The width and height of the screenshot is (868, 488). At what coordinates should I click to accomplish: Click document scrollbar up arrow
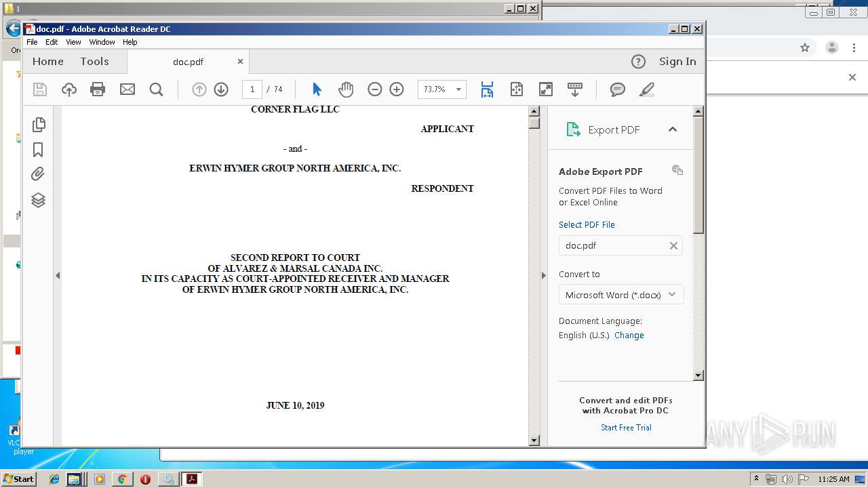pos(534,111)
